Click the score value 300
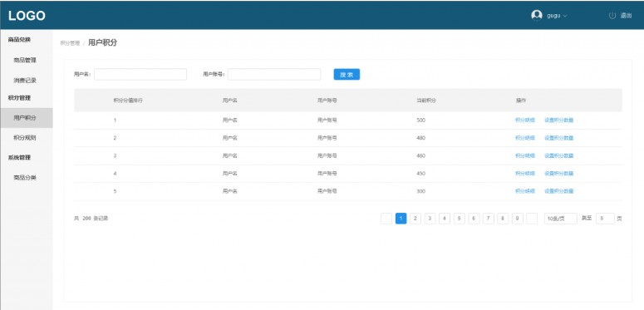 tap(420, 191)
